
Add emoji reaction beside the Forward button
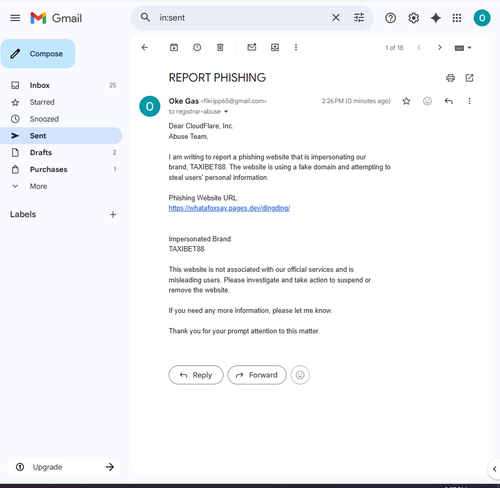(x=300, y=375)
